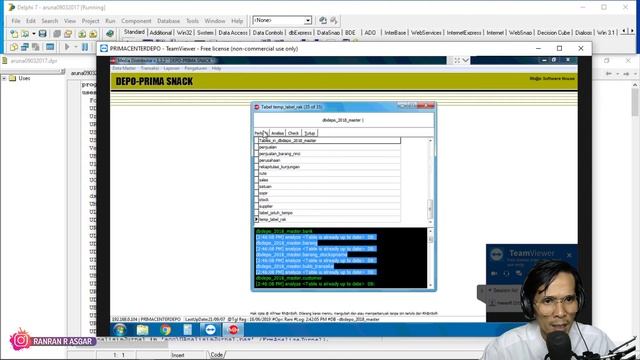Click the Windows Start orb in remote taskbar
Screen dimensions: 640x360
point(120,329)
